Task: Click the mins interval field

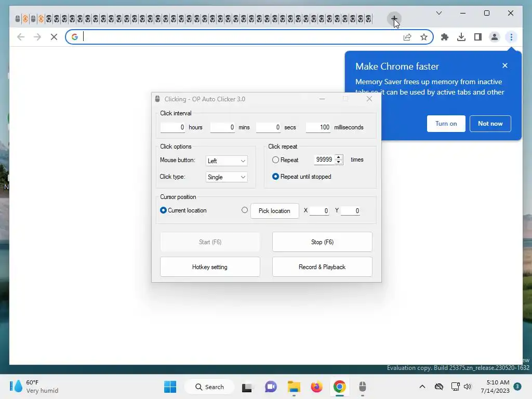Action: pyautogui.click(x=222, y=127)
